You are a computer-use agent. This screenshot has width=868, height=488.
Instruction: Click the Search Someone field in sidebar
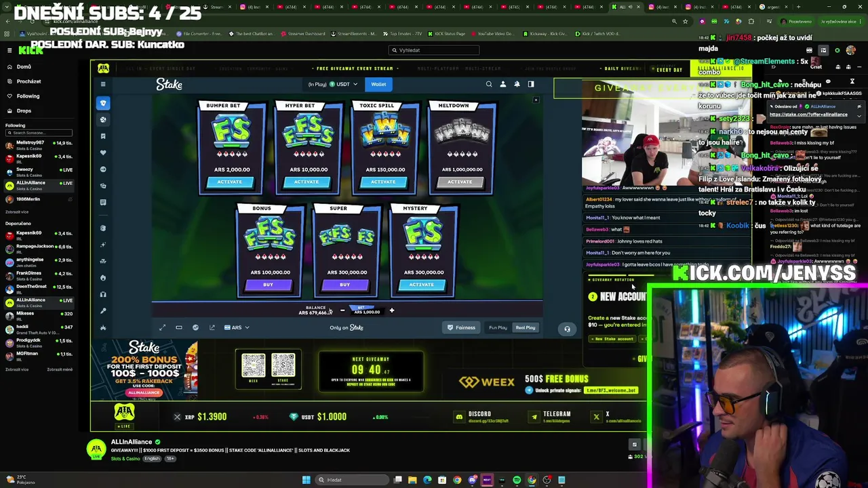(39, 133)
